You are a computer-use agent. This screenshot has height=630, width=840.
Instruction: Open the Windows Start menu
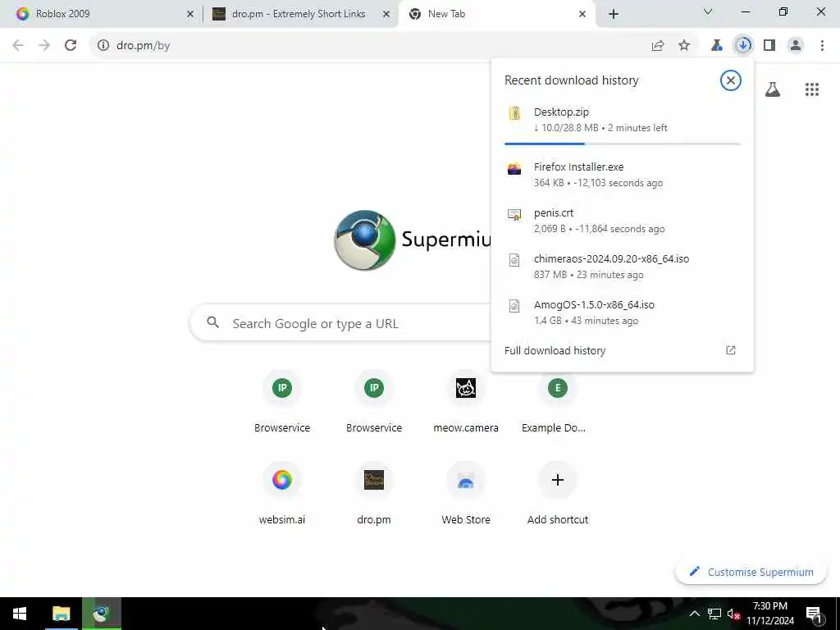click(20, 614)
